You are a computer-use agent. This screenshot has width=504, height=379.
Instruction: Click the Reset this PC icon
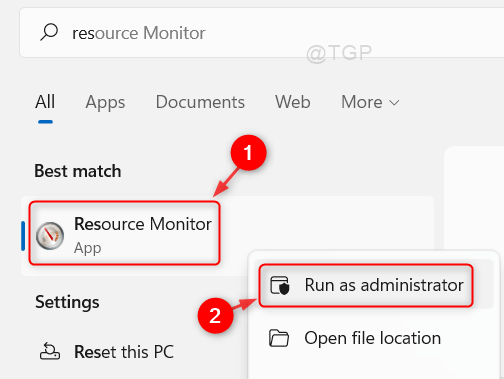click(x=50, y=352)
